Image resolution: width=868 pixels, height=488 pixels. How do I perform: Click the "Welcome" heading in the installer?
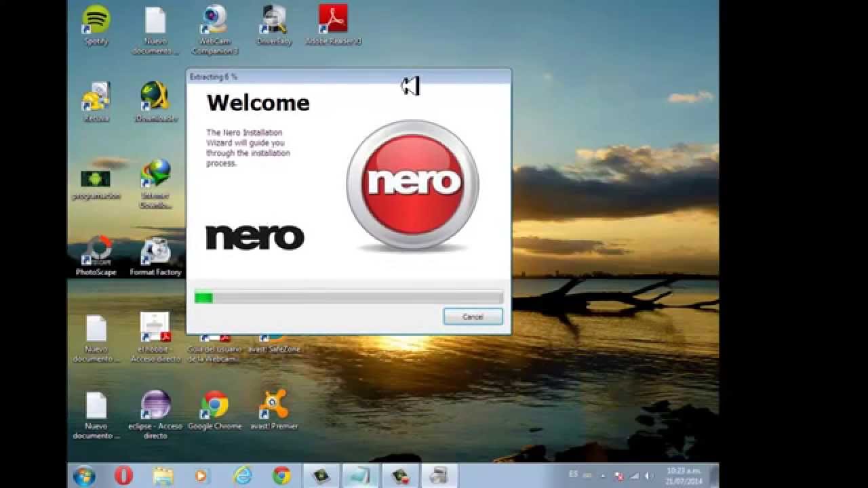258,103
